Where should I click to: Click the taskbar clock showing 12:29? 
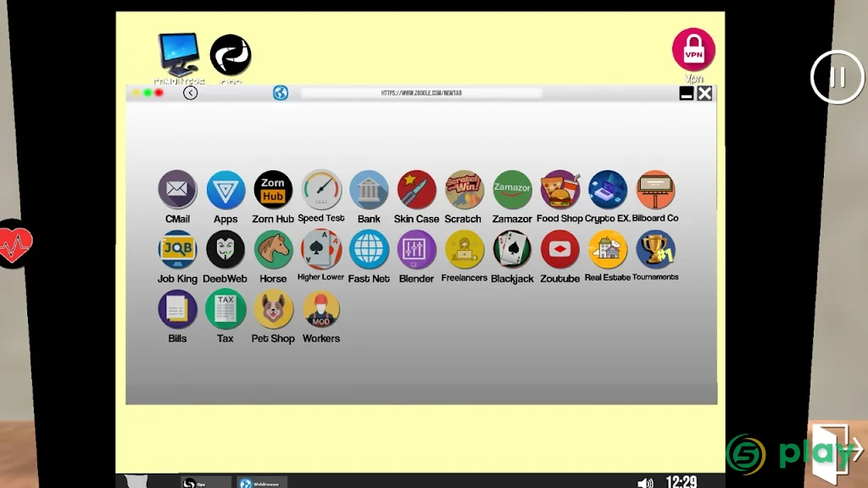681,482
